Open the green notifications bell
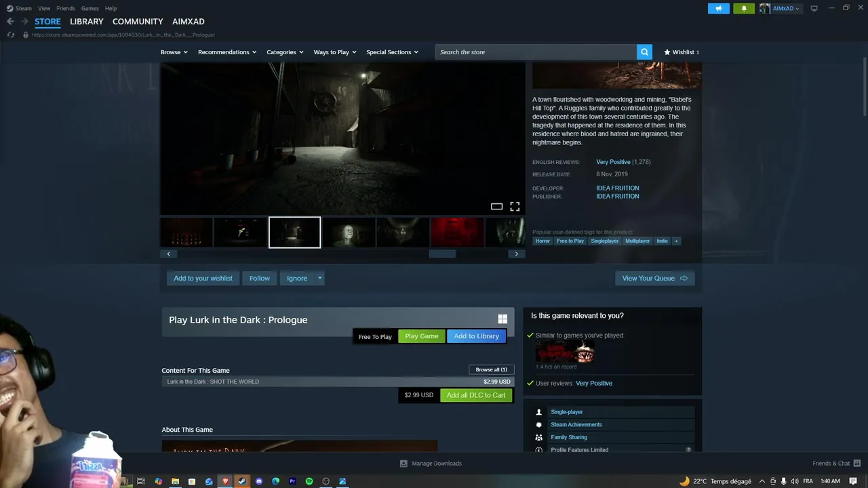 (744, 8)
